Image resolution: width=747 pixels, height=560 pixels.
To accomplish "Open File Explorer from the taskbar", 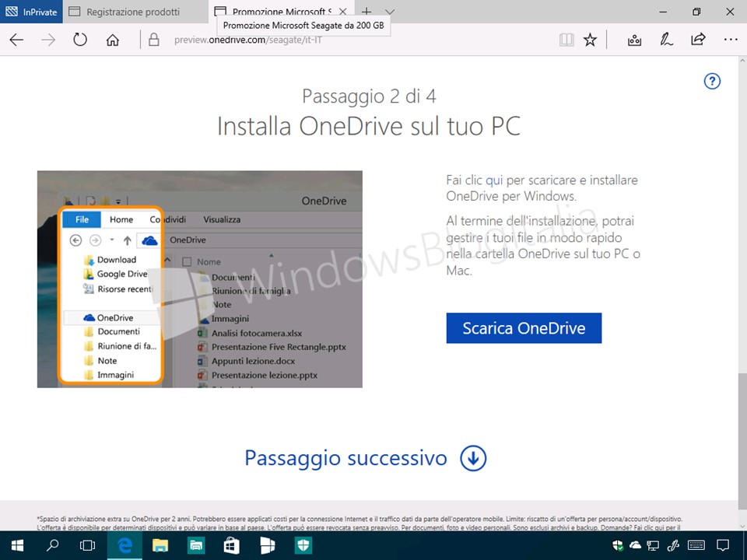I will (x=160, y=546).
